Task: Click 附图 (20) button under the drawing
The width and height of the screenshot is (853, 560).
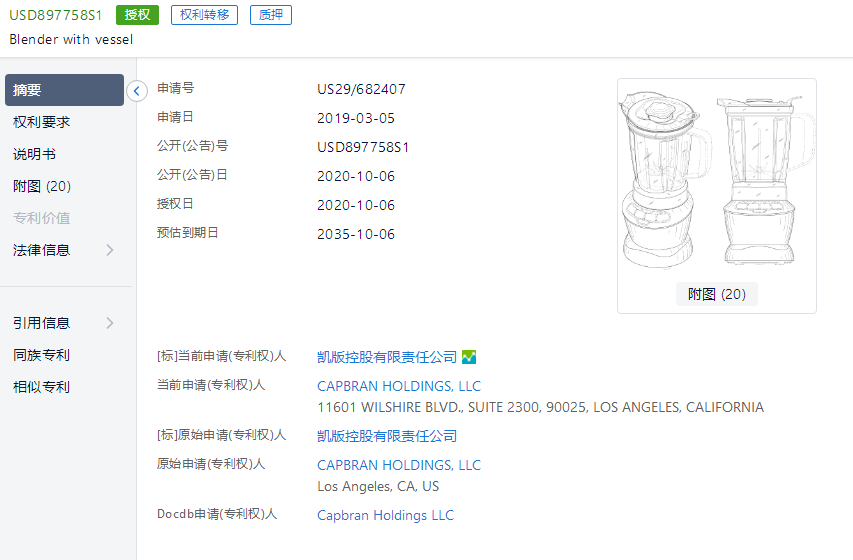Action: (717, 294)
